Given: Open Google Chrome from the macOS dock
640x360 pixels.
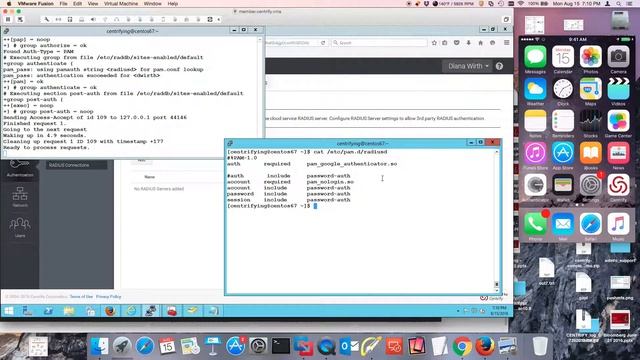Looking at the screenshot, I should tap(462, 346).
